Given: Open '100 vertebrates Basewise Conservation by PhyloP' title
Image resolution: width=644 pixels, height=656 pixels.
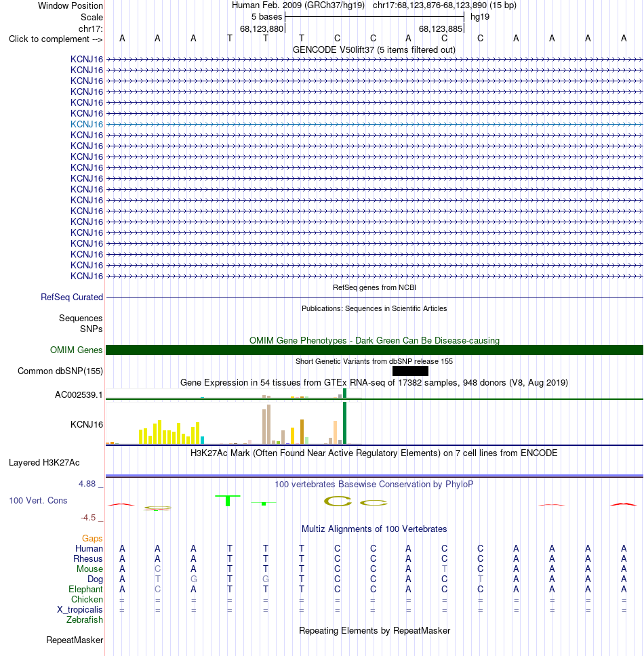Looking at the screenshot, I should point(374,484).
